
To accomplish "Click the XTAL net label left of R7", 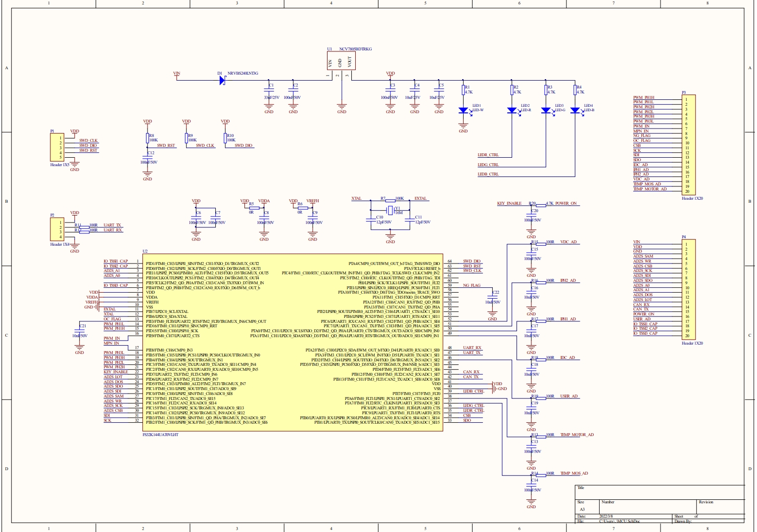I will click(356, 198).
